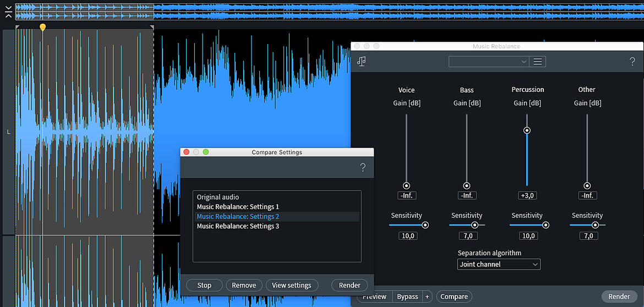Click the Bass sensitivity slider handle

point(475,225)
